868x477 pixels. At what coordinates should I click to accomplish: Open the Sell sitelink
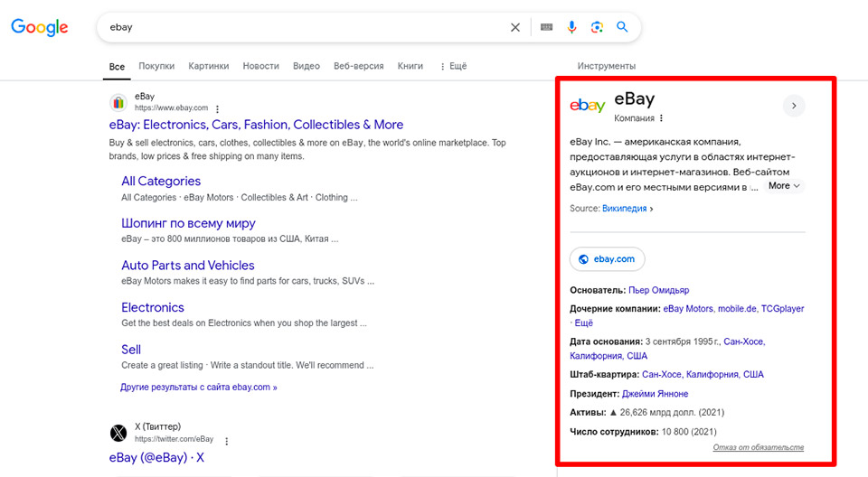tap(131, 350)
